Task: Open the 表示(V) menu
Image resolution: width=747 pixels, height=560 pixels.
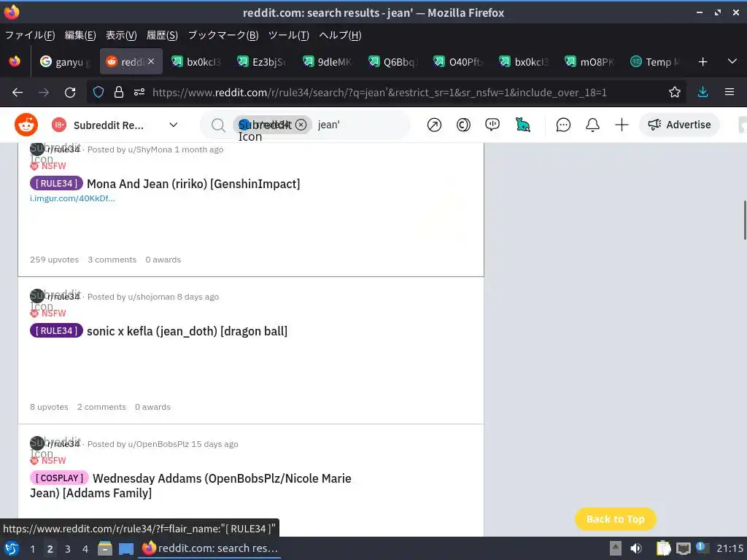Action: click(x=121, y=35)
